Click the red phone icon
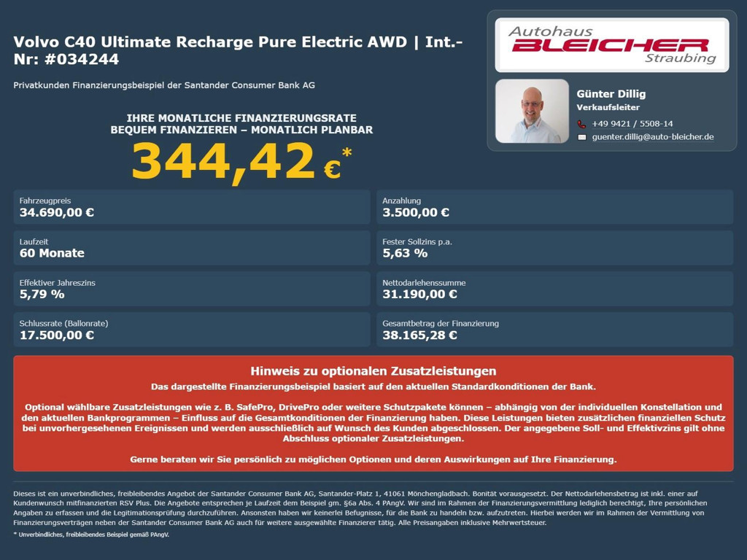 581,124
